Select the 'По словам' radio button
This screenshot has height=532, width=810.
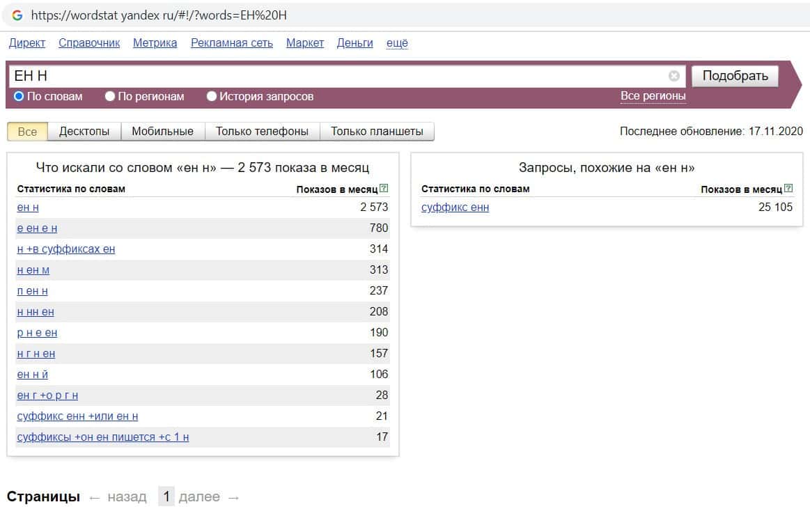point(20,97)
